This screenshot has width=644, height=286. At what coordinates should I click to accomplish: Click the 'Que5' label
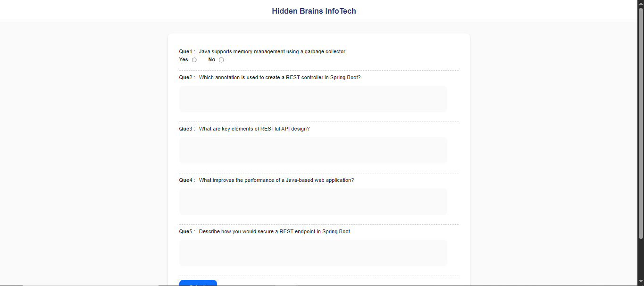click(x=186, y=231)
